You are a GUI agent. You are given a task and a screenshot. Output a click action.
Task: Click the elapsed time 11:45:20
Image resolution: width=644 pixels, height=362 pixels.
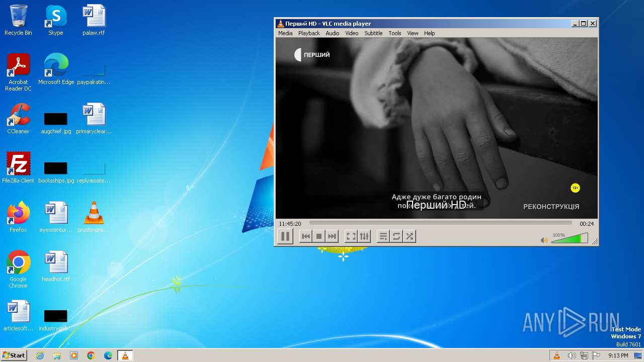290,224
